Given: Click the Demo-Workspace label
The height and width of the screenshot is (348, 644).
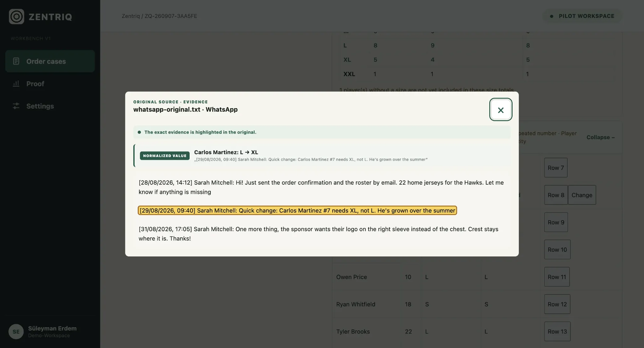Looking at the screenshot, I should coord(49,335).
